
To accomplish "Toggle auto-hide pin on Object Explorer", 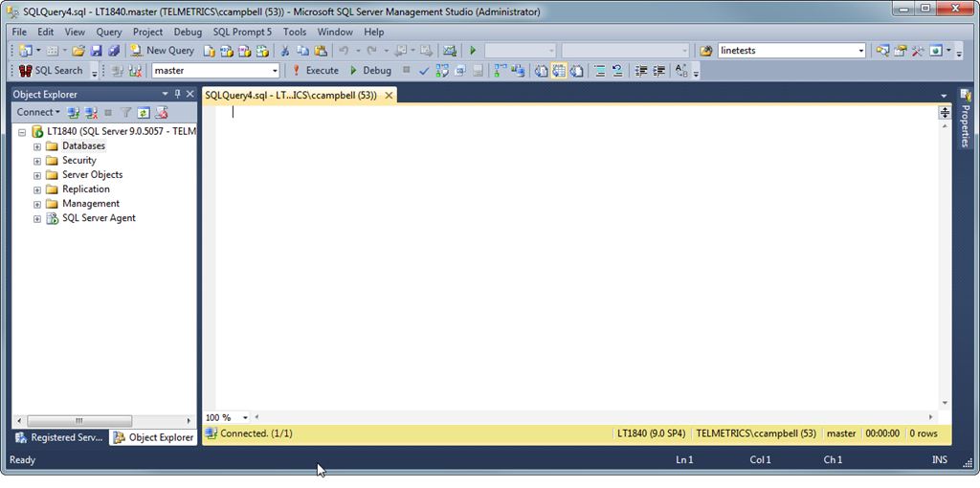I will (177, 94).
